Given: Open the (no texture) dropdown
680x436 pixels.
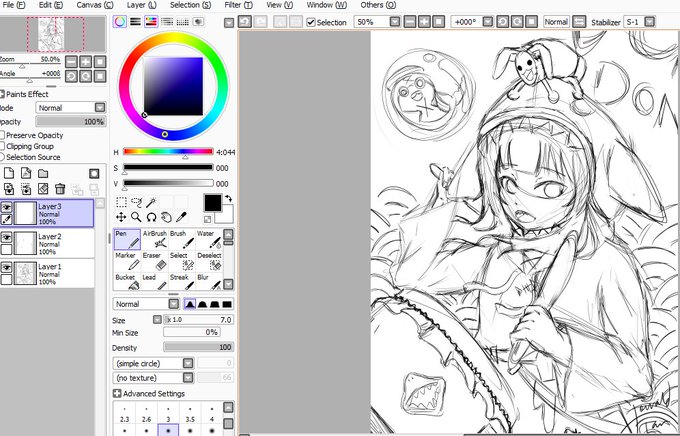Looking at the screenshot, I should pyautogui.click(x=188, y=378).
